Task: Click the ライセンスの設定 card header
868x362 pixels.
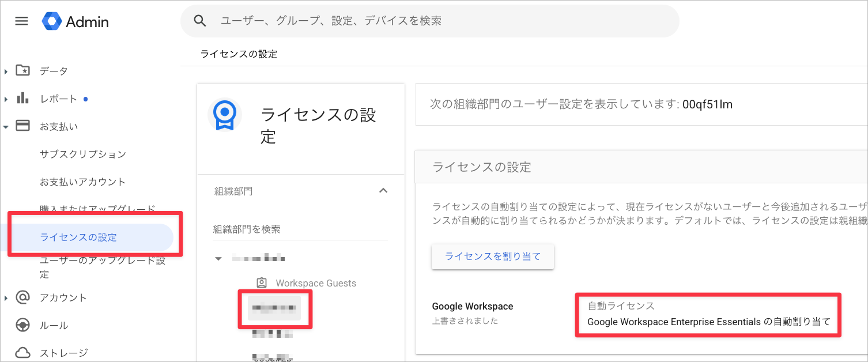Action: coord(482,167)
